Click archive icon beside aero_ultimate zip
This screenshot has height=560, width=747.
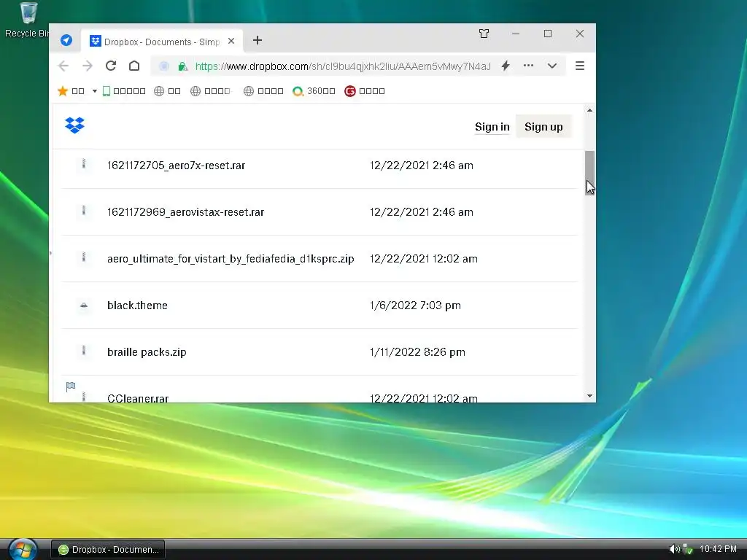click(84, 257)
